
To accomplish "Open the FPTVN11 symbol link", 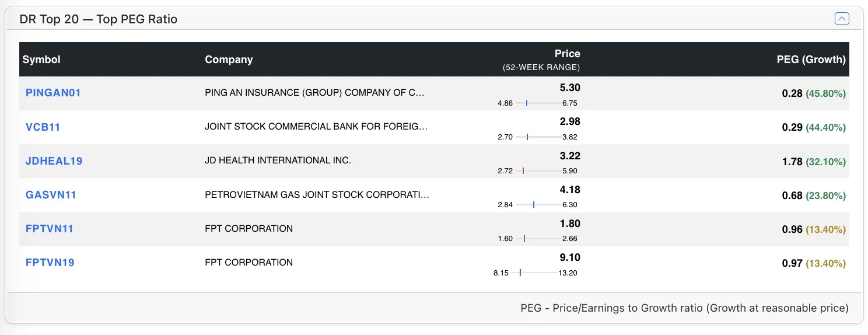I will [50, 228].
